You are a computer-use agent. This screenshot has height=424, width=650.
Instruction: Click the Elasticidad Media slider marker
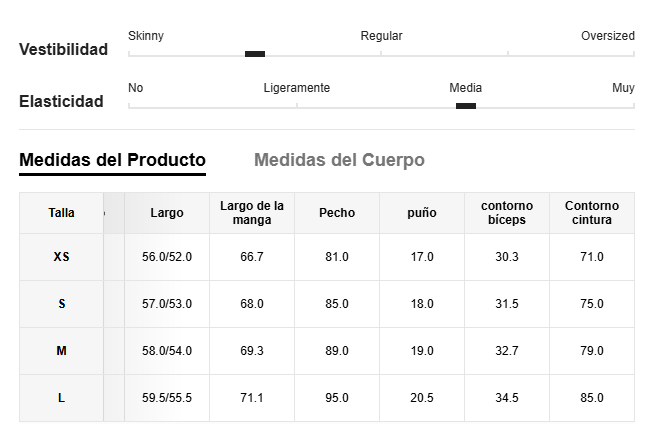pos(466,106)
